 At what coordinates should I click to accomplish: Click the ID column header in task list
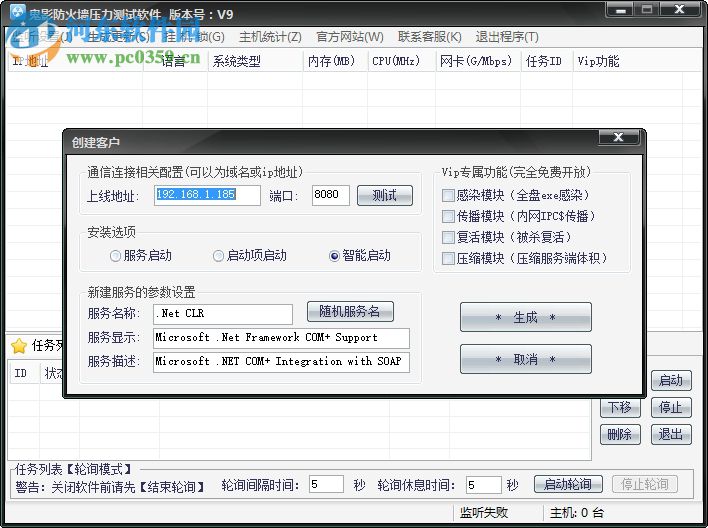[x=23, y=374]
